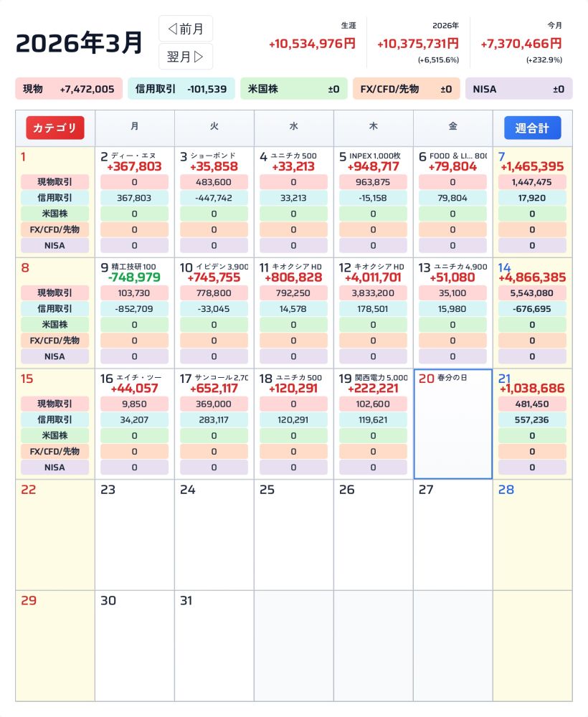Click FX/CFD/先物 label in third week
This screenshot has width=588, height=717.
pos(55,451)
